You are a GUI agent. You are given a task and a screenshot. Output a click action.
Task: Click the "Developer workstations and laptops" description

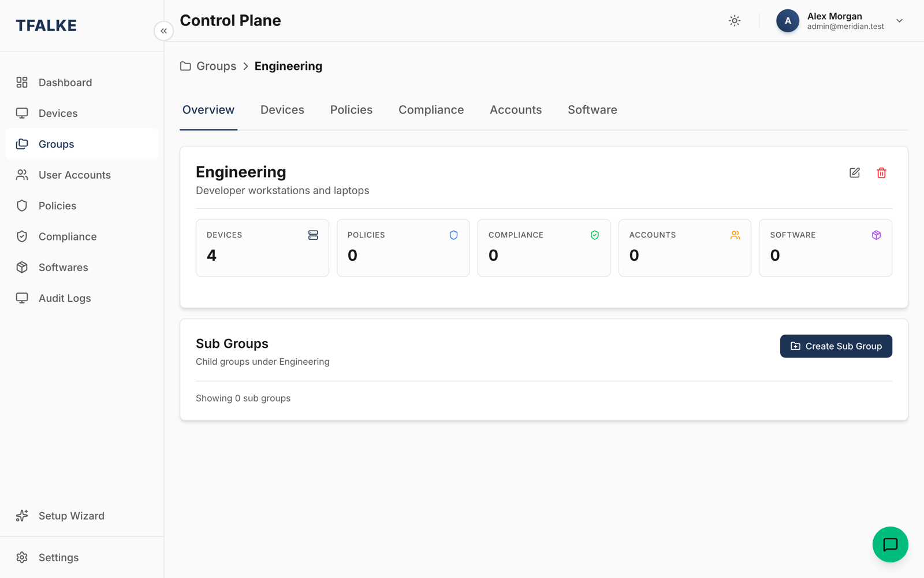tap(282, 191)
